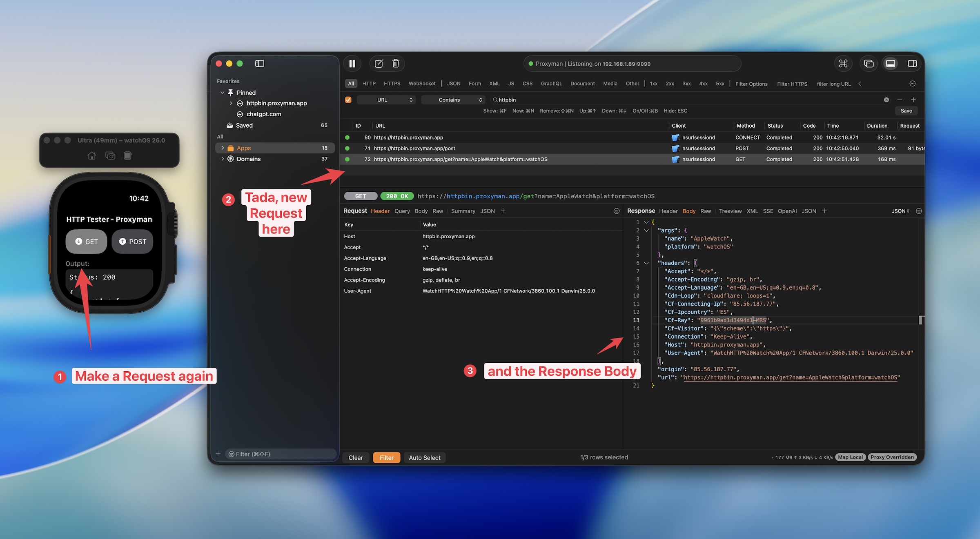
Task: Click the GET button on the Apple Watch
Action: (x=86, y=241)
